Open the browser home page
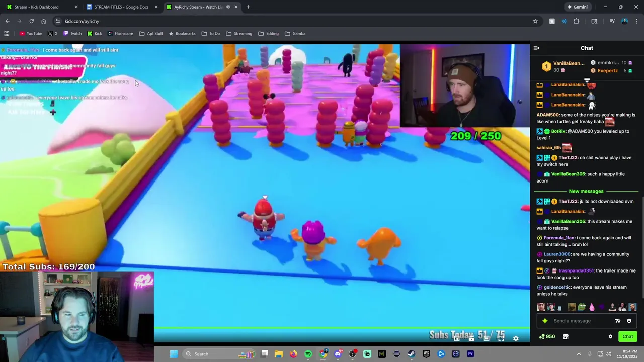 (x=44, y=21)
